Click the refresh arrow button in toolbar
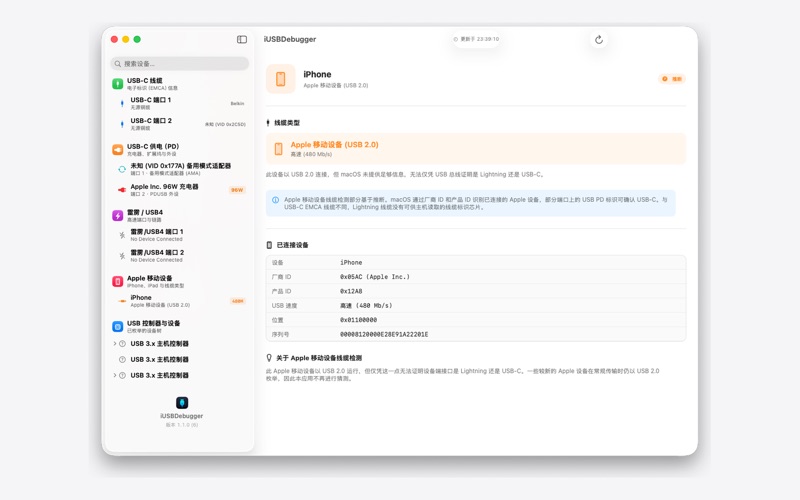This screenshot has width=800, height=500. tap(599, 39)
